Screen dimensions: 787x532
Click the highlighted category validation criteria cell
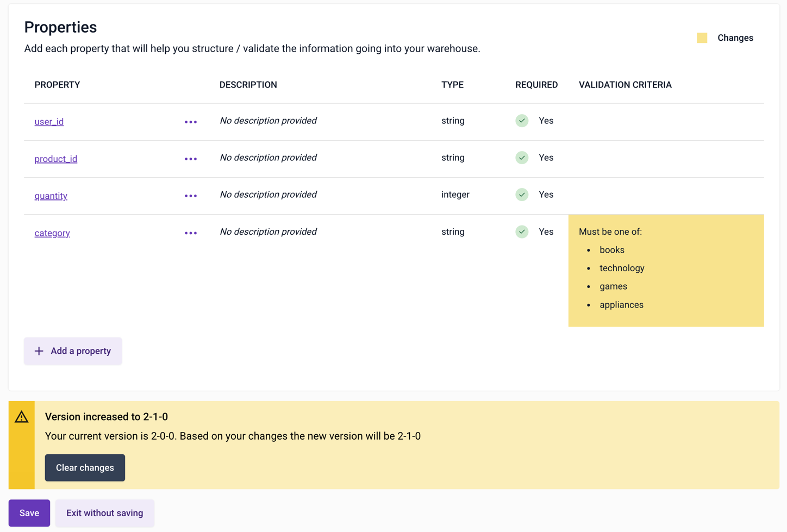tap(666, 271)
